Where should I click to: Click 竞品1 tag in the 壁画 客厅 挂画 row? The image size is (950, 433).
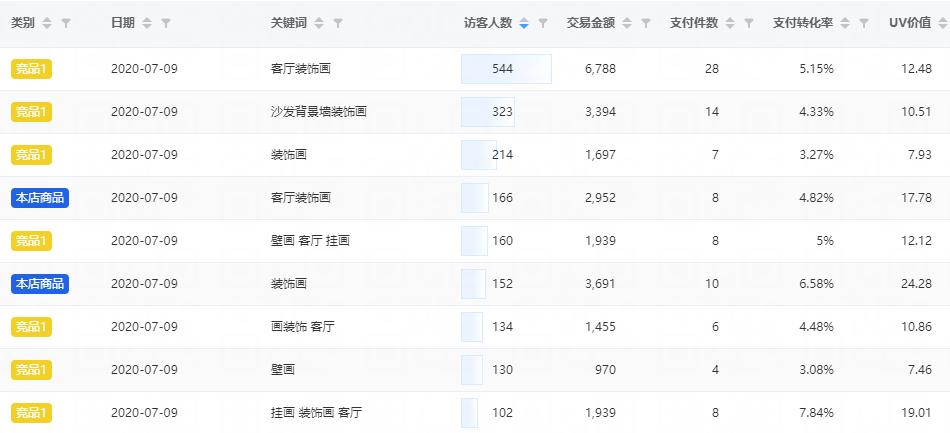pyautogui.click(x=32, y=241)
